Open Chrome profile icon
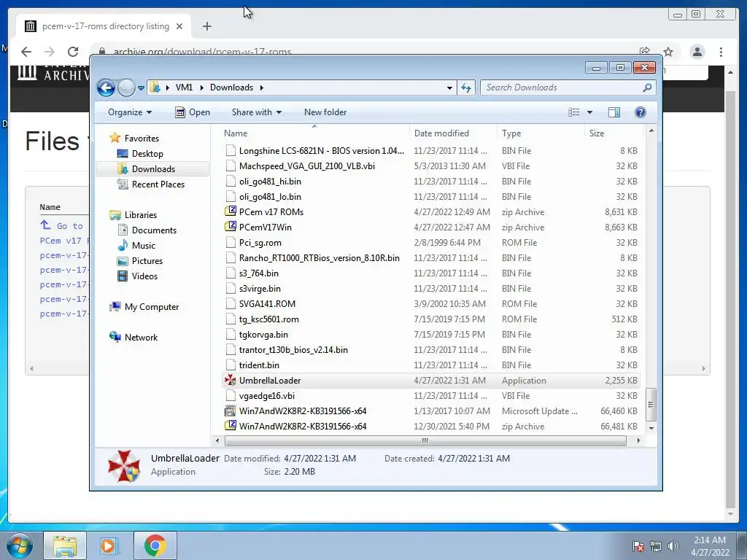747x560 pixels. pos(697,52)
